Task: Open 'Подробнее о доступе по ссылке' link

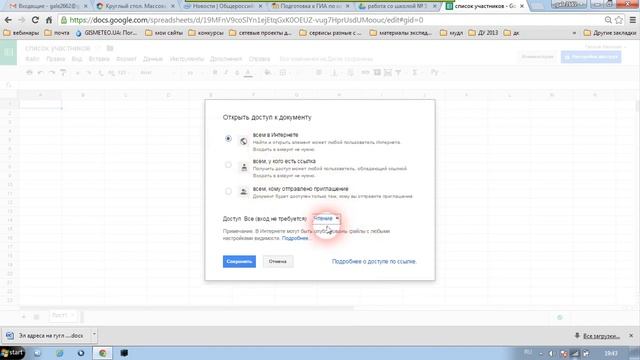Action: tap(373, 261)
